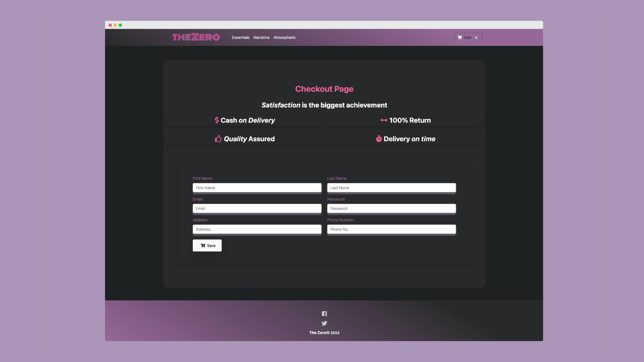Click the Delivery on time clock icon
The width and height of the screenshot is (644, 362).
click(x=379, y=139)
